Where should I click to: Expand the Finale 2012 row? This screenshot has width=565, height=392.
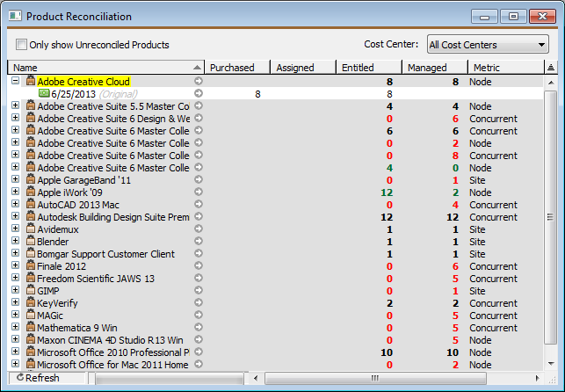[15, 265]
